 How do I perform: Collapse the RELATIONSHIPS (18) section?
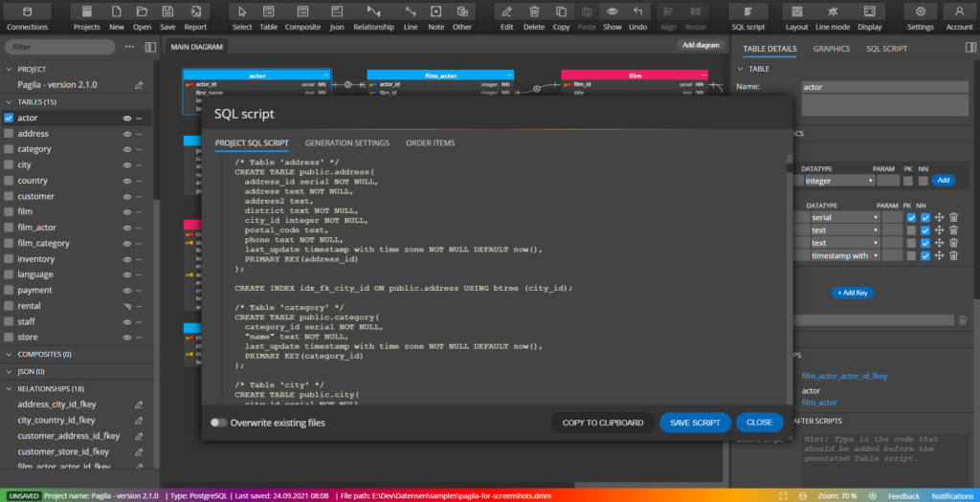(x=9, y=388)
